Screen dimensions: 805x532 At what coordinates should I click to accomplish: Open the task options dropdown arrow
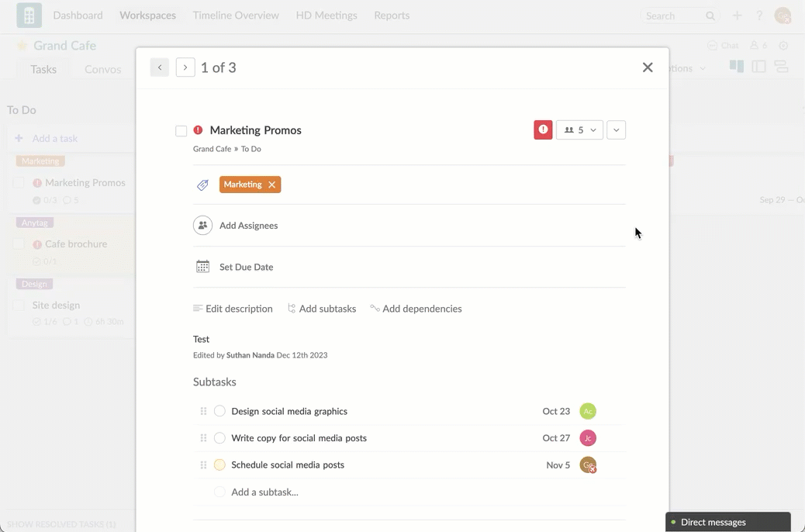coord(616,130)
